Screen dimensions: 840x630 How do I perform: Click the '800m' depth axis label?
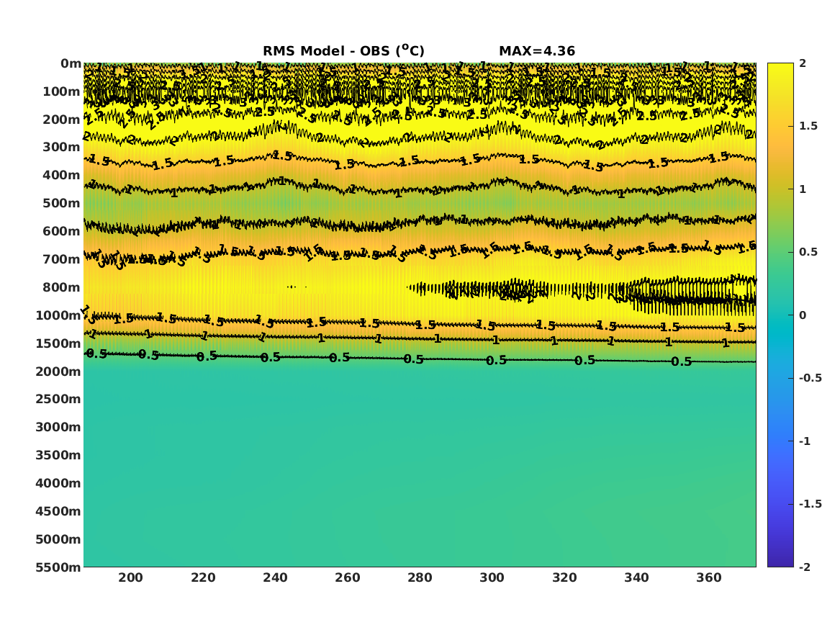point(62,287)
